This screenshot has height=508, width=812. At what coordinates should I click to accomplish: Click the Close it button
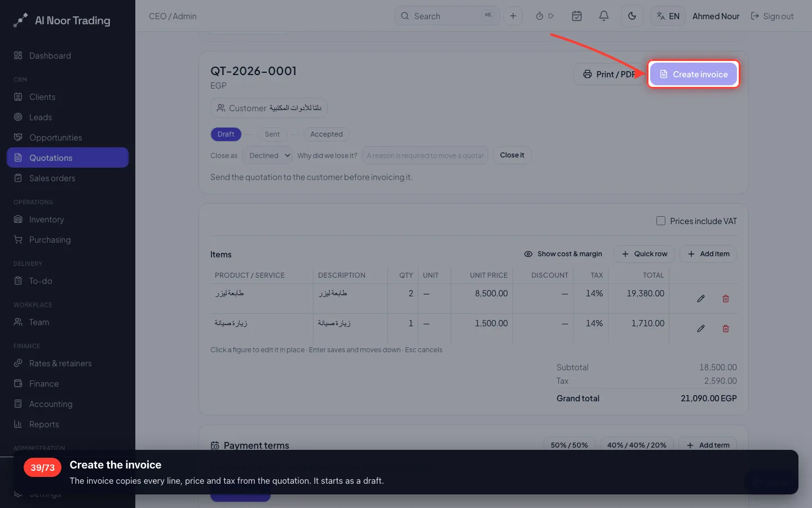pos(512,155)
